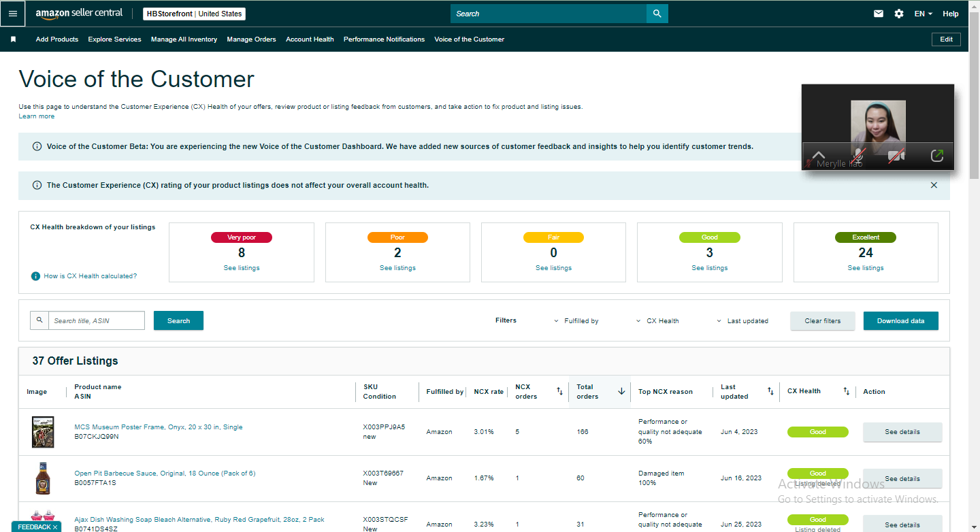Open Ajax Dish Washing Soap product link

tap(199, 520)
